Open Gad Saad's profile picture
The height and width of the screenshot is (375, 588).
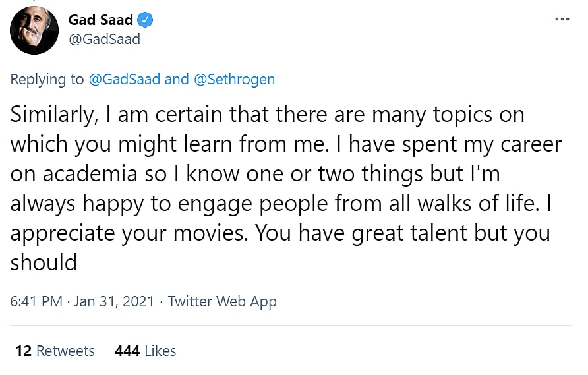[34, 30]
